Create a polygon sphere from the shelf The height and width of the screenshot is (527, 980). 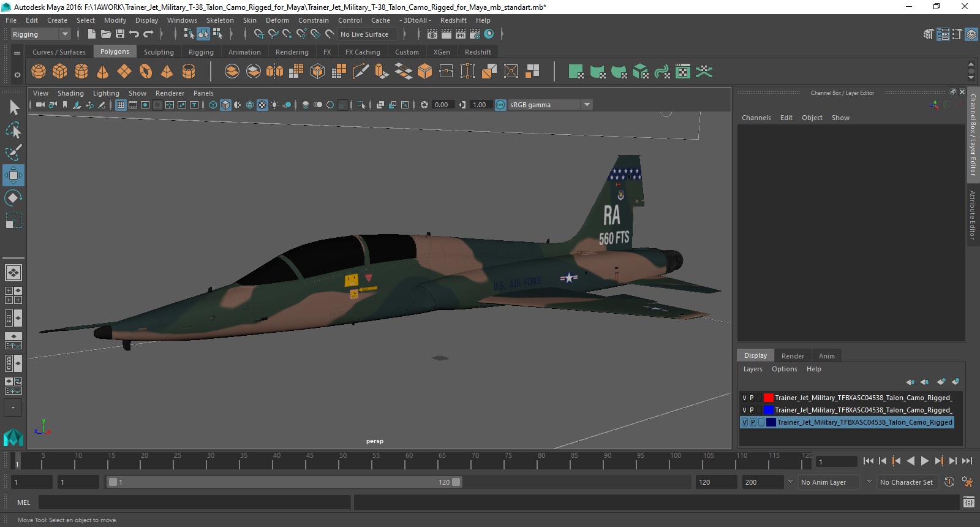[39, 72]
